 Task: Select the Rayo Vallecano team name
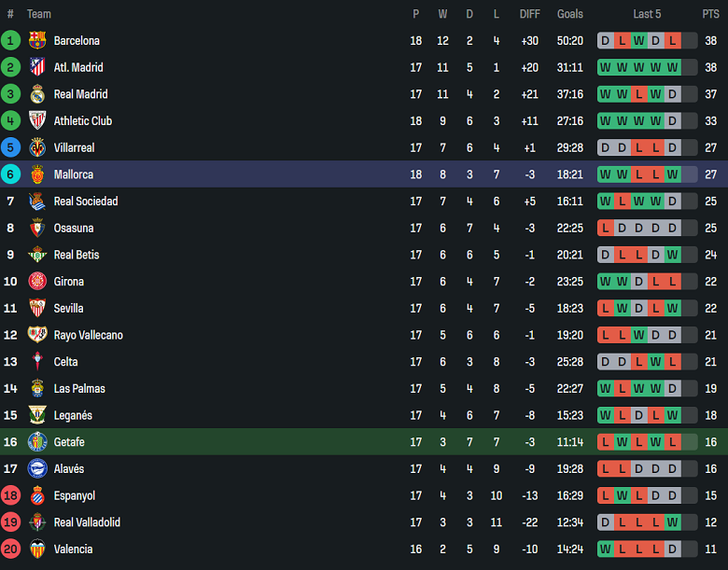(x=88, y=335)
